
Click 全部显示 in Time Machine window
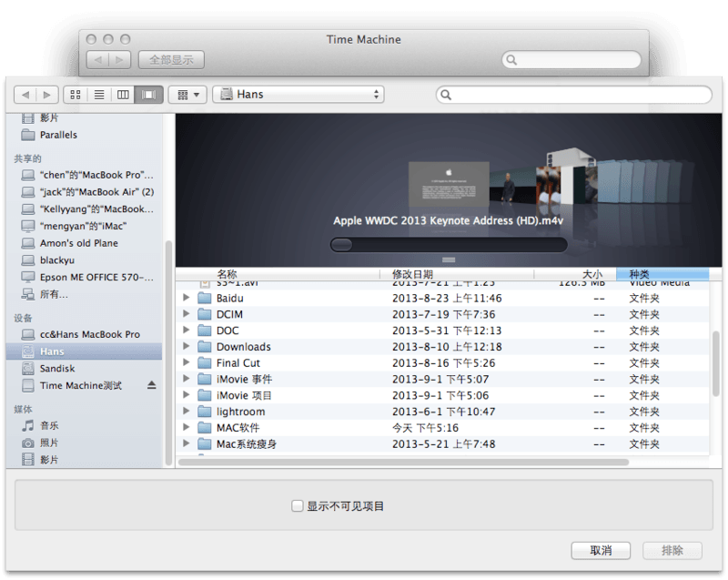click(171, 60)
